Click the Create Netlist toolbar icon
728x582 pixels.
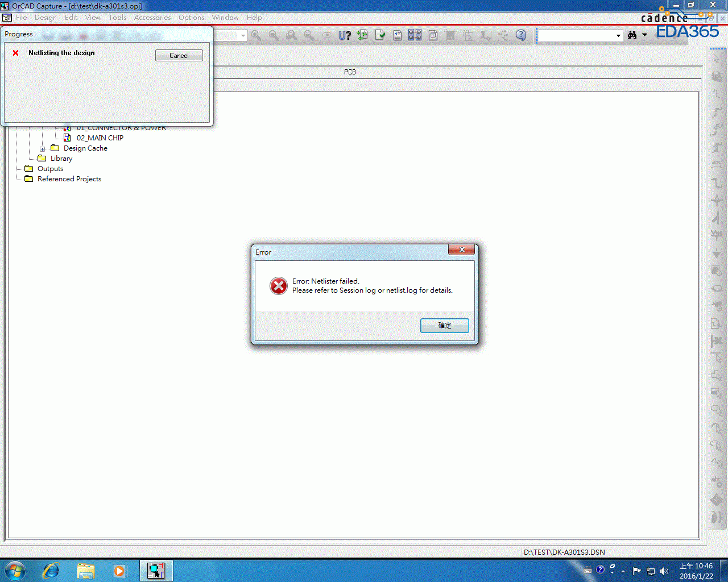(x=398, y=35)
